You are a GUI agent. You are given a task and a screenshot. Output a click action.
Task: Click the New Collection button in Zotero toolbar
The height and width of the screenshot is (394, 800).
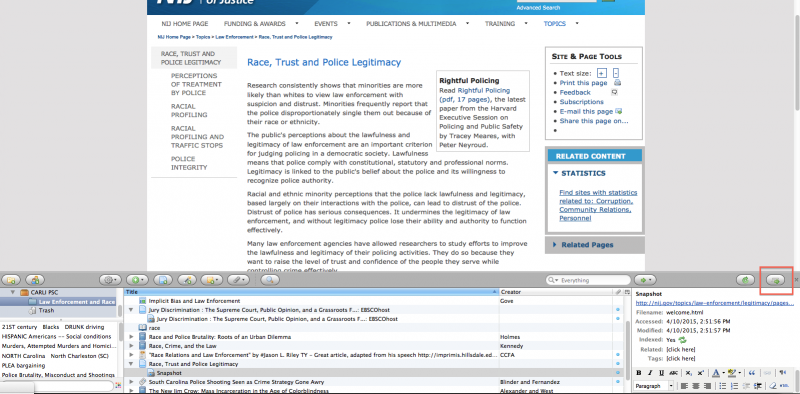pos(11,280)
